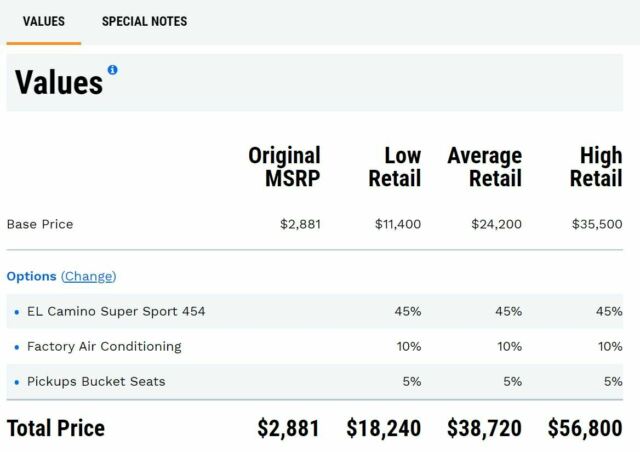
Task: Click the blue info icon beside Values
Action: click(112, 70)
